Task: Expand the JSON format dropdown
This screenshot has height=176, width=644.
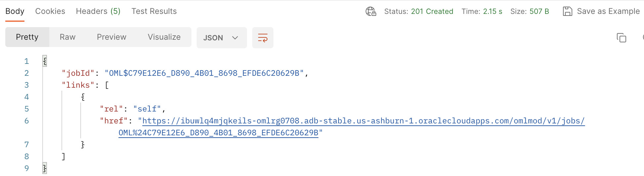Action: [x=221, y=38]
